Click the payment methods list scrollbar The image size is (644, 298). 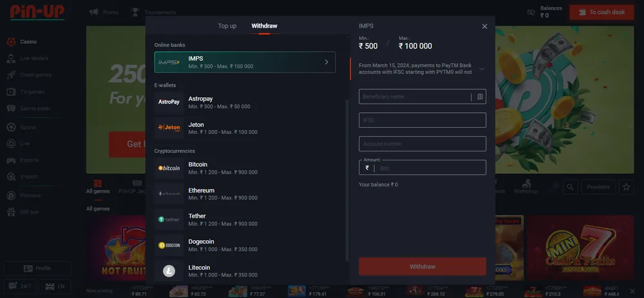click(347, 181)
